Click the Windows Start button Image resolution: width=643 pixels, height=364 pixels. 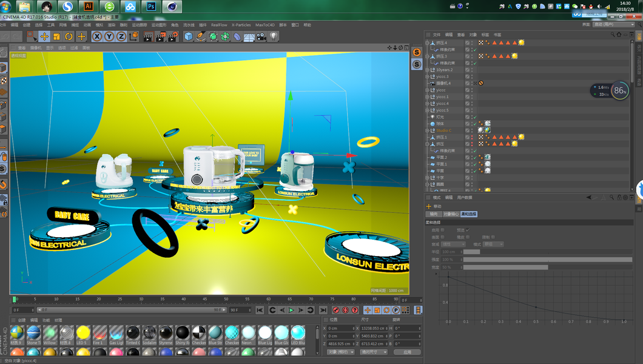5,7
